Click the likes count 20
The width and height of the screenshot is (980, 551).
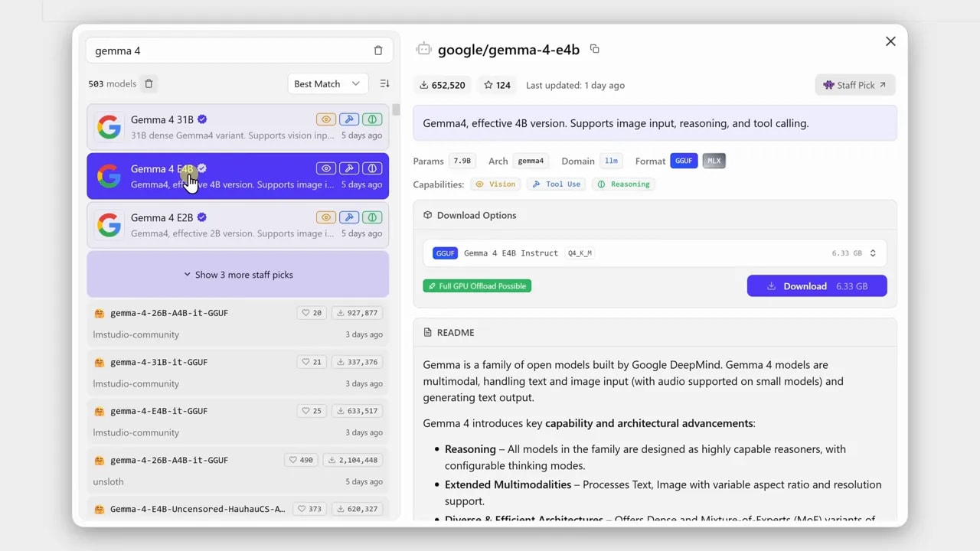[x=312, y=313]
